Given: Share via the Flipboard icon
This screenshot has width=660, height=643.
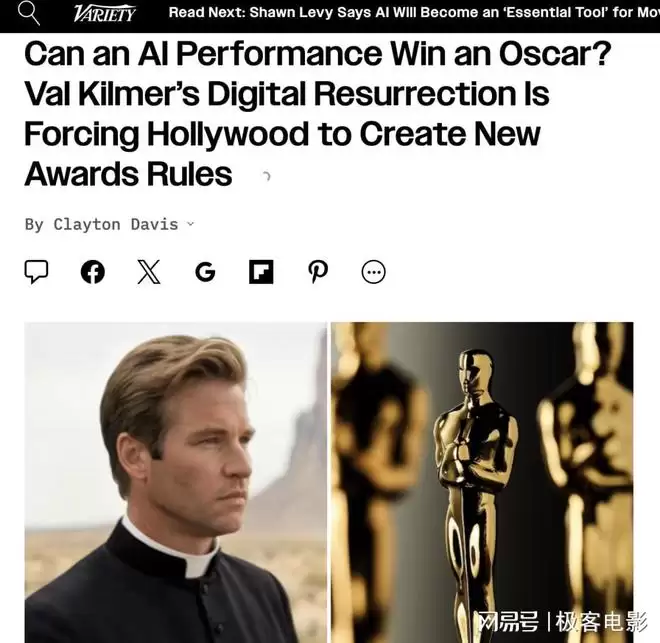Looking at the screenshot, I should pyautogui.click(x=261, y=272).
